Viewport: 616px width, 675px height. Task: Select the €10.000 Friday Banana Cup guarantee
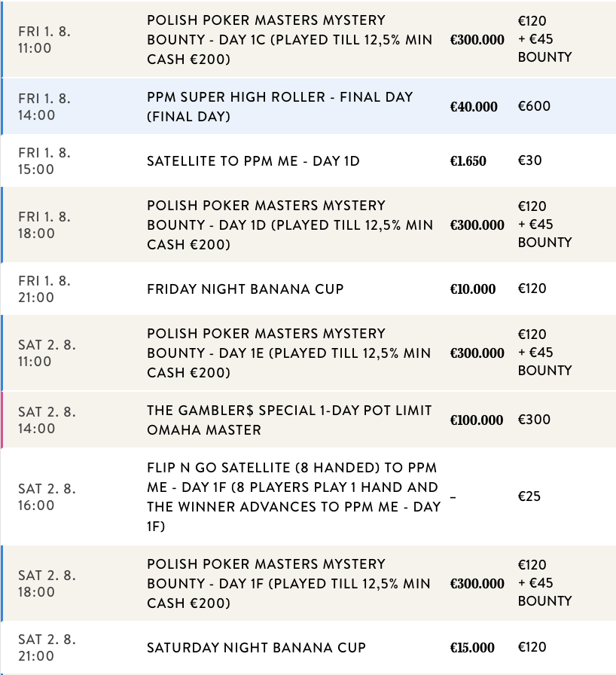[x=473, y=289]
